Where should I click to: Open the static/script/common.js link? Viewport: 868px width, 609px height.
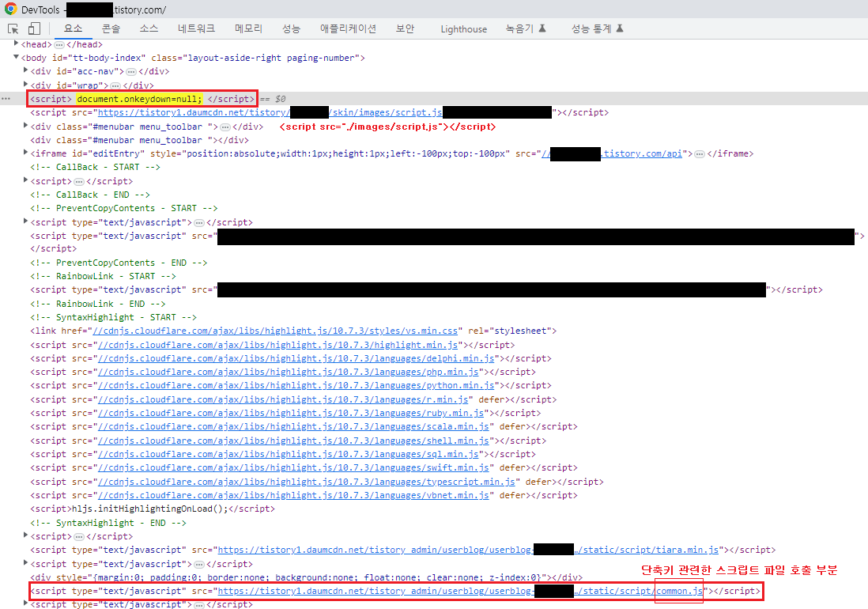coord(461,591)
